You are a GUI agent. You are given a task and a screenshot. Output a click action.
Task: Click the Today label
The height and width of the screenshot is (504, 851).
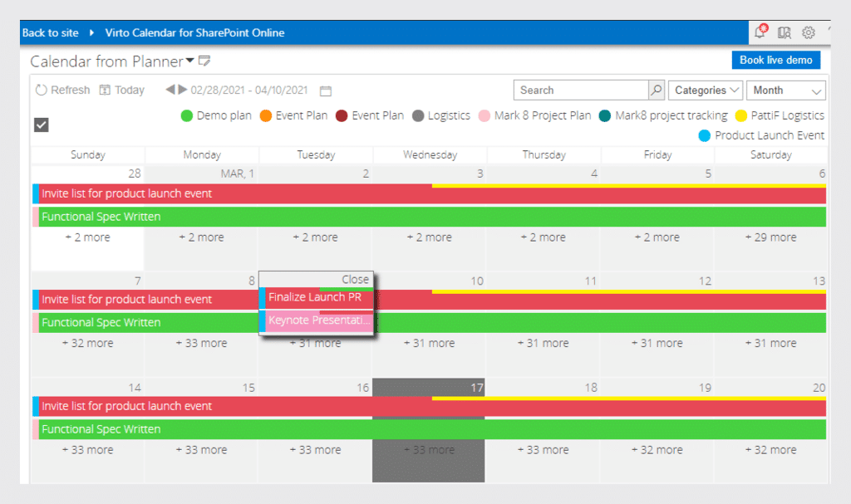click(x=130, y=90)
